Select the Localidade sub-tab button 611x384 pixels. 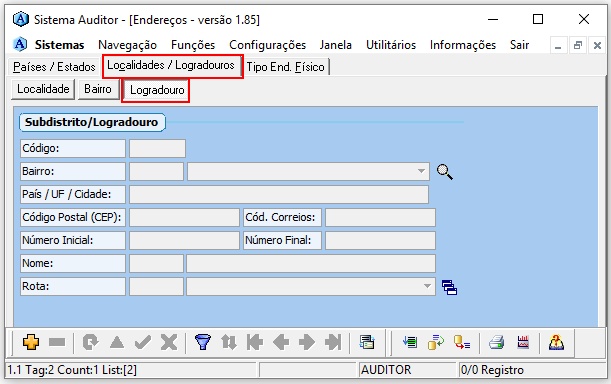(43, 89)
